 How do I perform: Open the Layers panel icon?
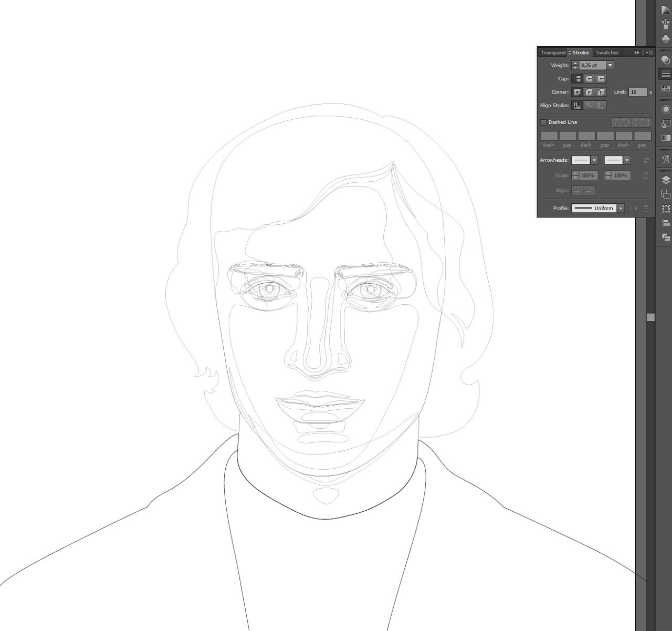[x=666, y=180]
